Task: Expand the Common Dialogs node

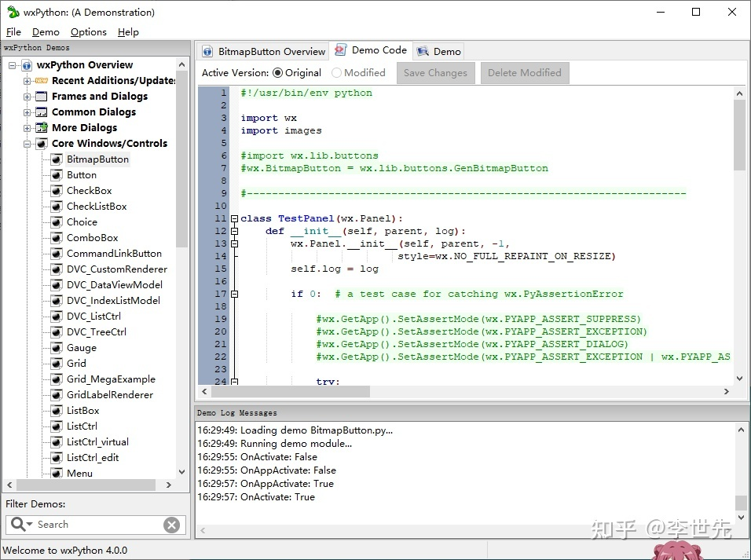Action: [27, 112]
